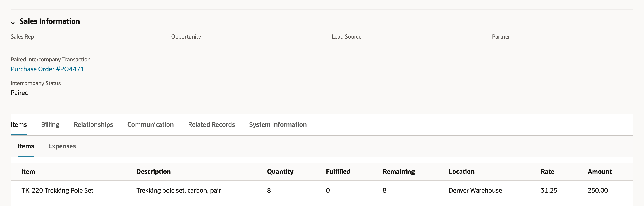
Task: Click the Rate column header
Action: pyautogui.click(x=547, y=172)
